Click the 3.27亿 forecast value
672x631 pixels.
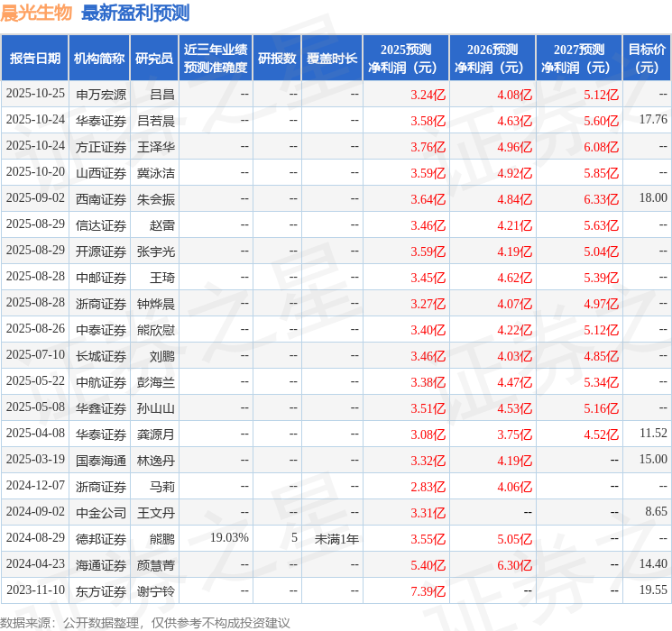[x=428, y=304]
